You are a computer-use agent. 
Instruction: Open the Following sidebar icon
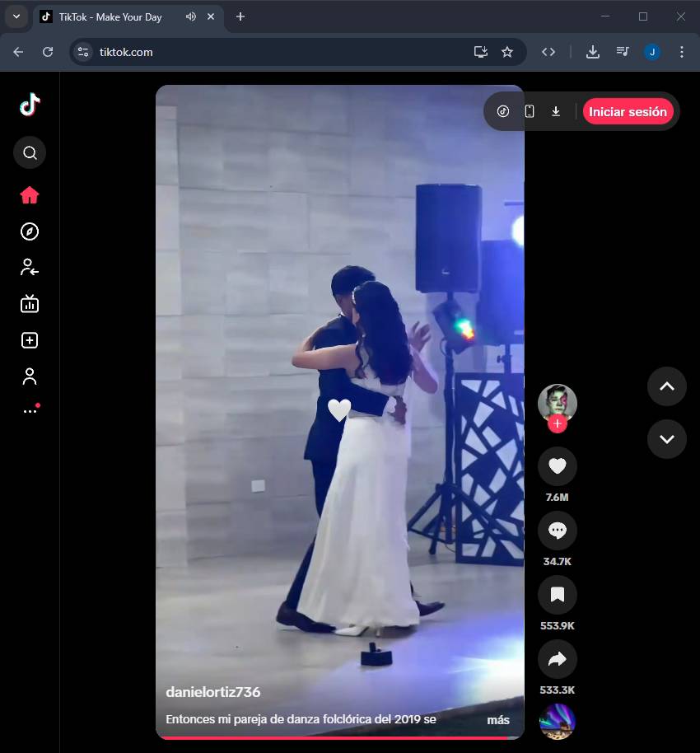click(30, 267)
